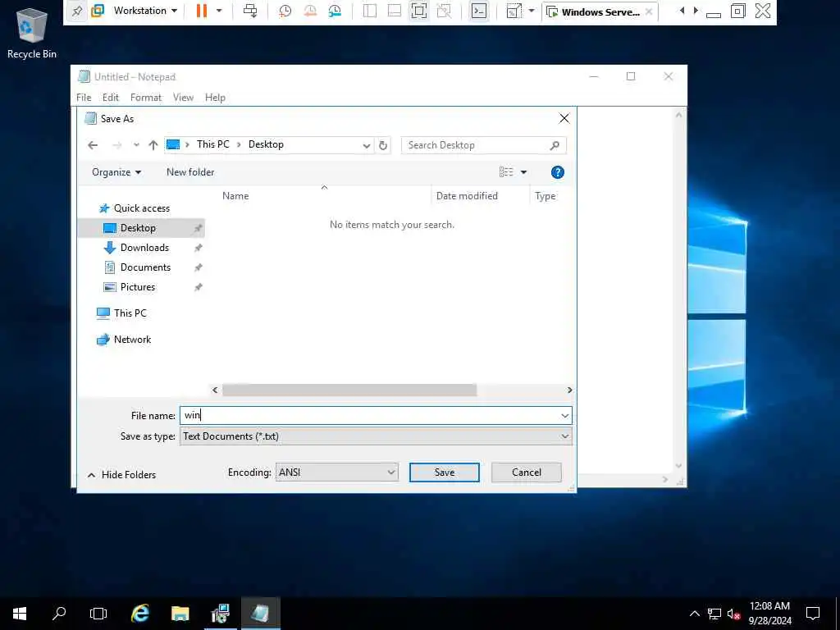Close the Save As dialog
The image size is (840, 630).
[x=564, y=118]
